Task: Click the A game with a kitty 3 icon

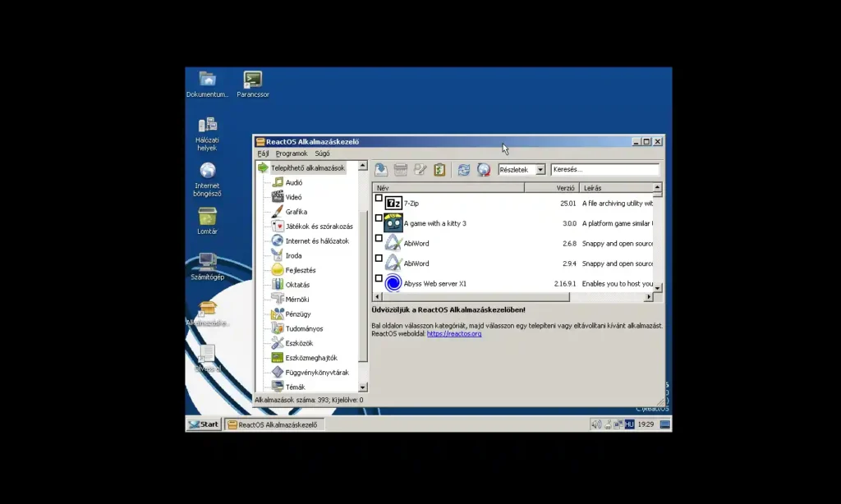Action: click(393, 223)
